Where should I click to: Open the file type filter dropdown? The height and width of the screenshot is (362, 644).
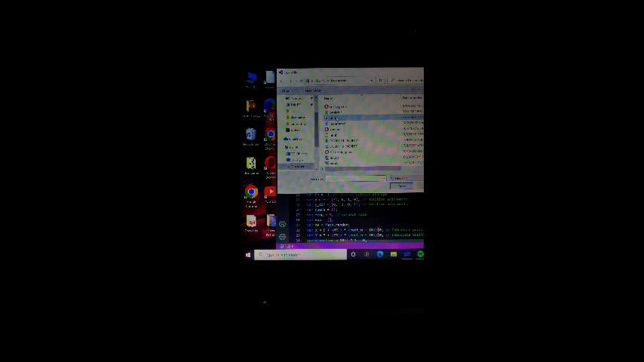(x=406, y=178)
